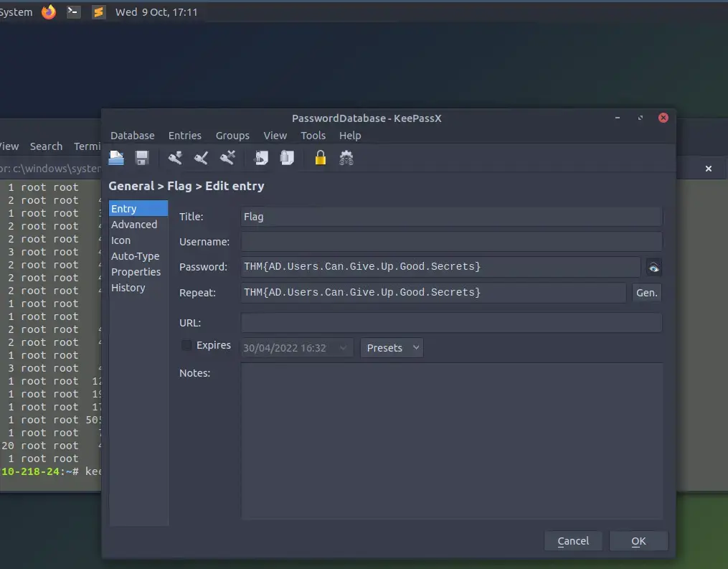Minimize the KeePassX window
Image resolution: width=728 pixels, height=569 pixels.
618,118
